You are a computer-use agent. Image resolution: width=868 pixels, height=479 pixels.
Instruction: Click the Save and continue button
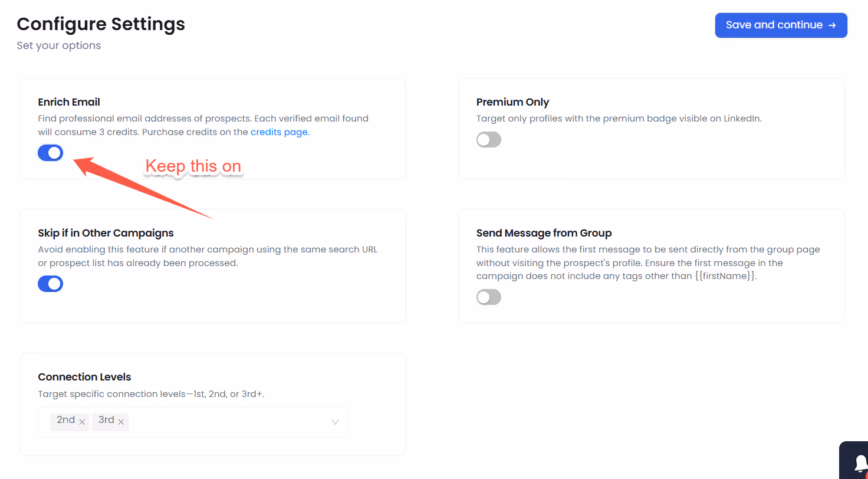click(781, 25)
